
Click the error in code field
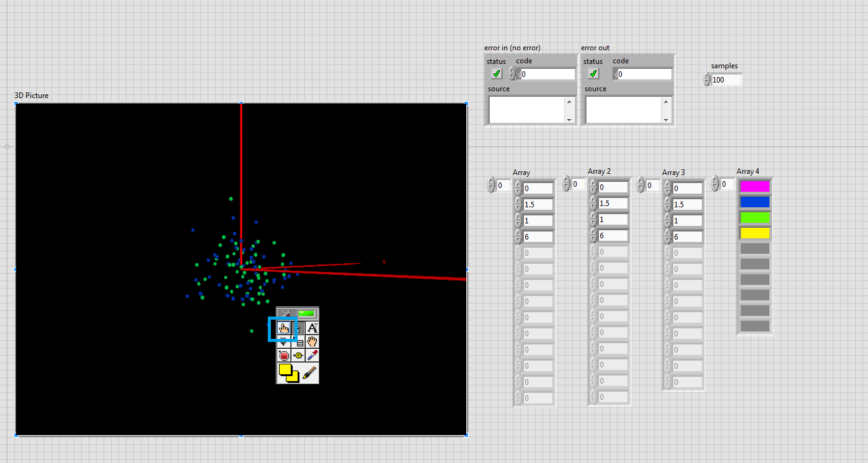coord(547,74)
